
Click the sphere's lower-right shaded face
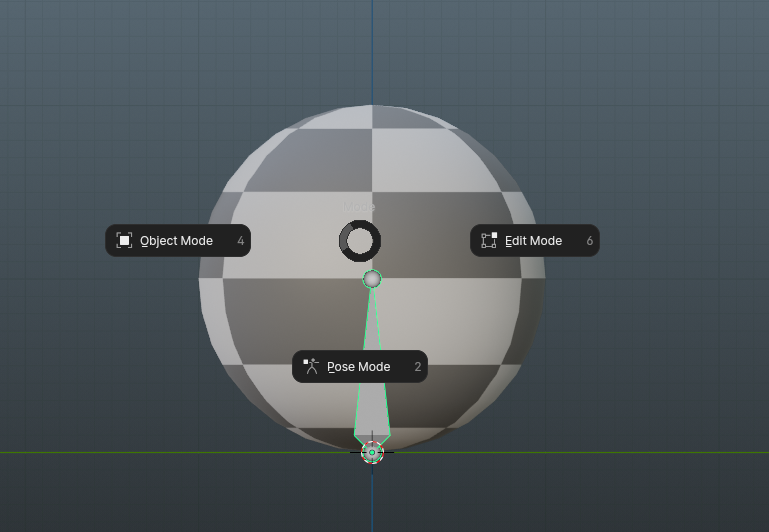pos(470,390)
